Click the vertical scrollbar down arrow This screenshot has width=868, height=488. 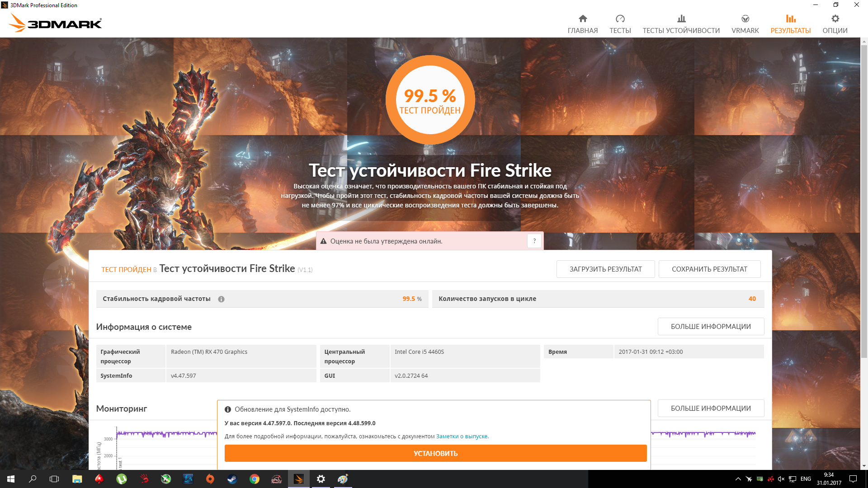point(864,466)
